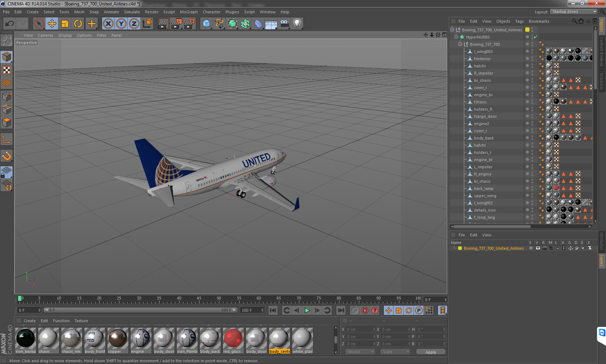Select the engine2 object in tree
606x364 pixels.
481,124
